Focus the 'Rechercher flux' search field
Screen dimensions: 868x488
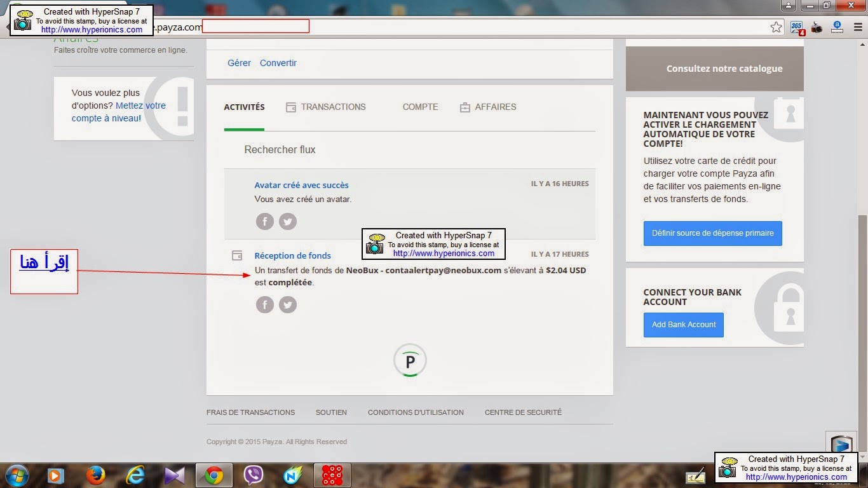pos(410,150)
